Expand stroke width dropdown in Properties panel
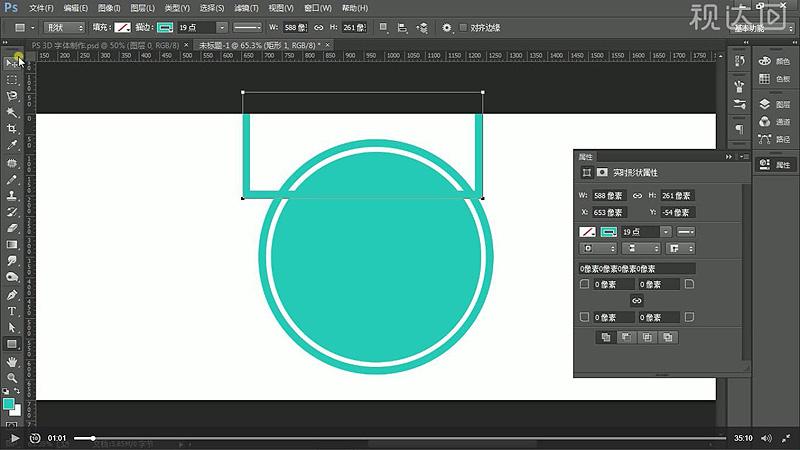Viewport: 800px width, 450px height. [666, 232]
